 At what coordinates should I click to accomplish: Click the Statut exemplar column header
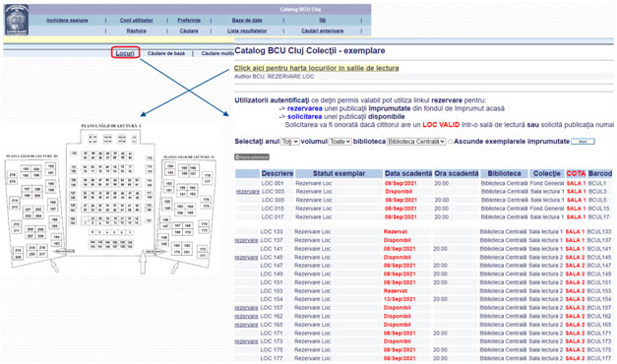tap(339, 173)
